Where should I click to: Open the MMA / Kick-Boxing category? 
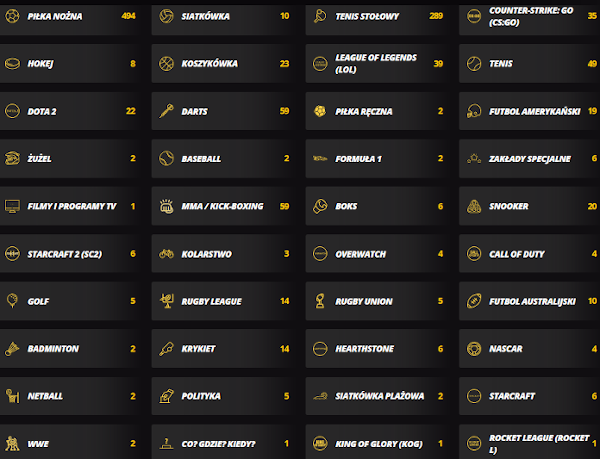[x=225, y=206]
